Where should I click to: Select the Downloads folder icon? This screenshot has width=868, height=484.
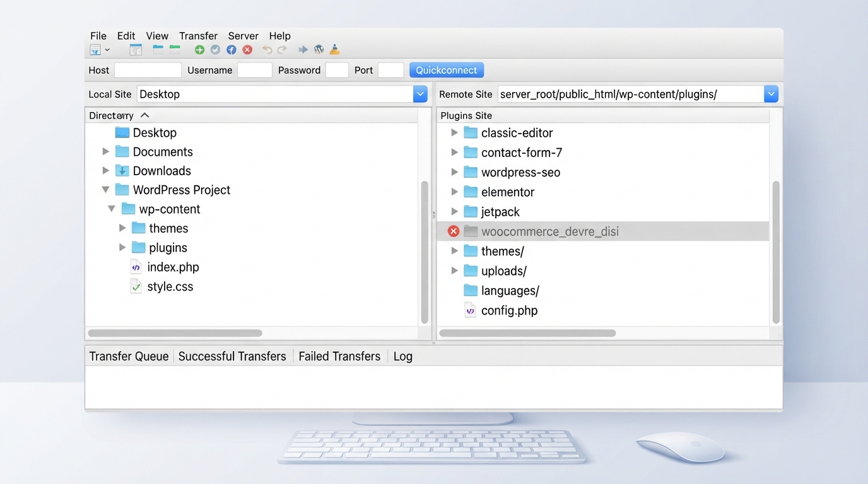[x=122, y=171]
